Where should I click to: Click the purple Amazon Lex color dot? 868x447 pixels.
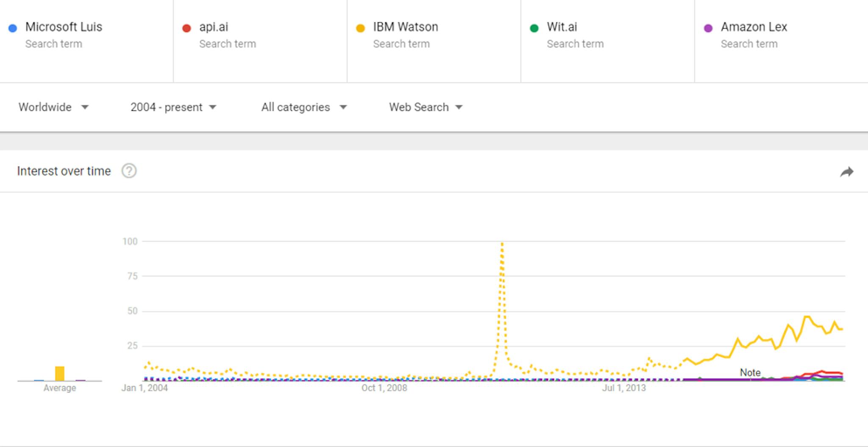pyautogui.click(x=708, y=28)
